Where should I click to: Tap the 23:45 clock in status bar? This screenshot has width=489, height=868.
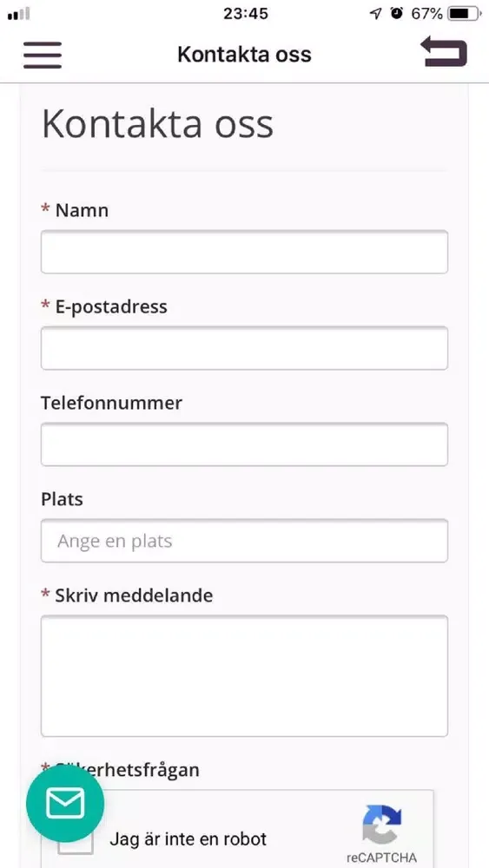[x=245, y=14]
